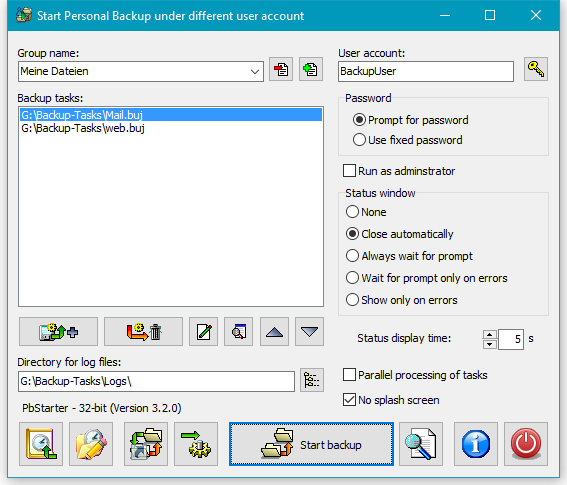Edit selected backup task pencil icon
The image size is (567, 485).
204,332
